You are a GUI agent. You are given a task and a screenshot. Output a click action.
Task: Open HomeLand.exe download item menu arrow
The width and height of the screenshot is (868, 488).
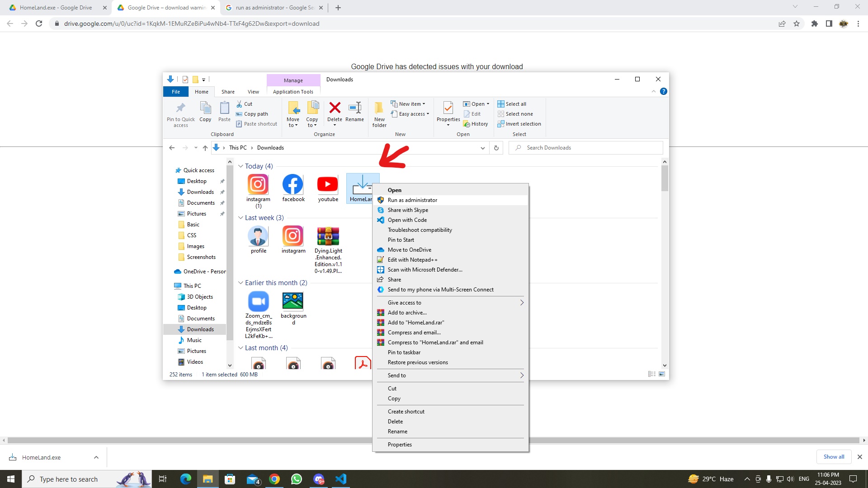coord(96,457)
